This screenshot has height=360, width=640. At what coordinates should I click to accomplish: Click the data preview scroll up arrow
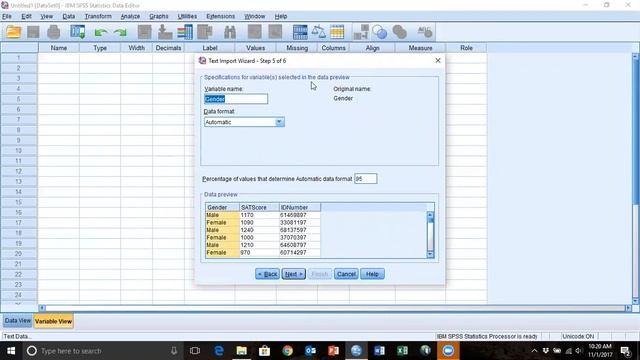430,215
